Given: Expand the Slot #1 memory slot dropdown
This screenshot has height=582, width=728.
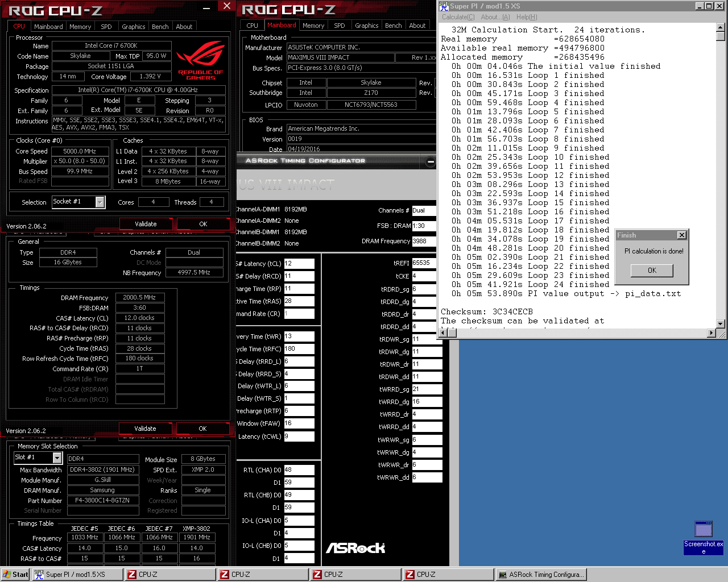Looking at the screenshot, I should pyautogui.click(x=57, y=458).
